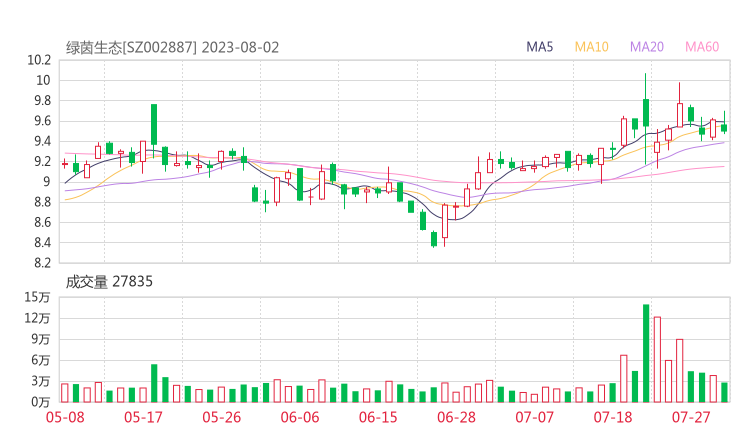740x440 pixels.
Task: Click the 12万 volume axis label
Action: (x=37, y=318)
